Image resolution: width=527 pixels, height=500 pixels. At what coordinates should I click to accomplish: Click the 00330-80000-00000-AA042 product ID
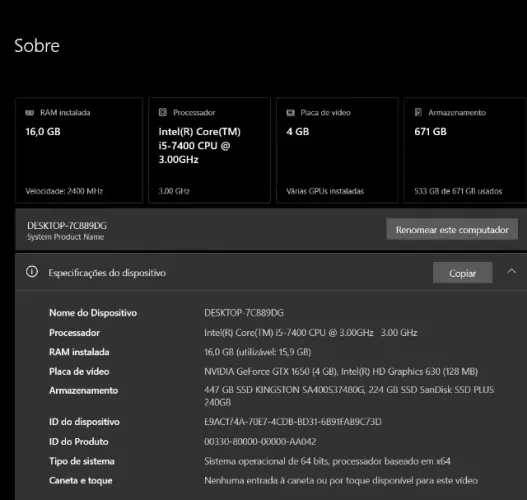[260, 442]
